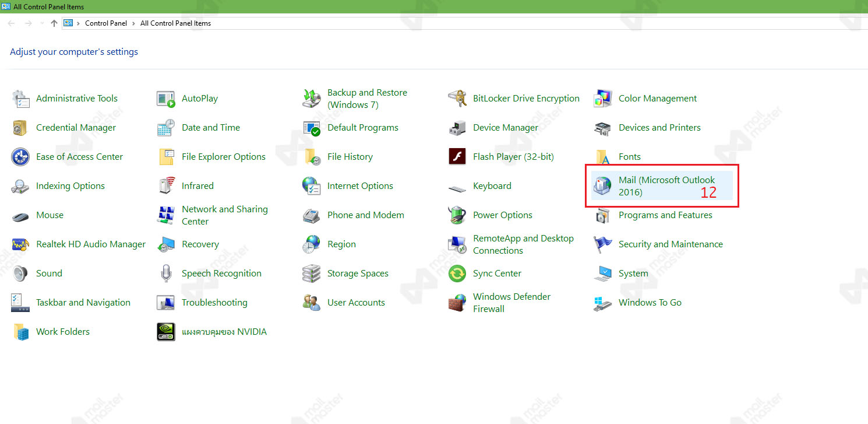Viewport: 868px width, 424px height.
Task: Open the Realtek HD Audio Manager icon
Action: coord(20,244)
